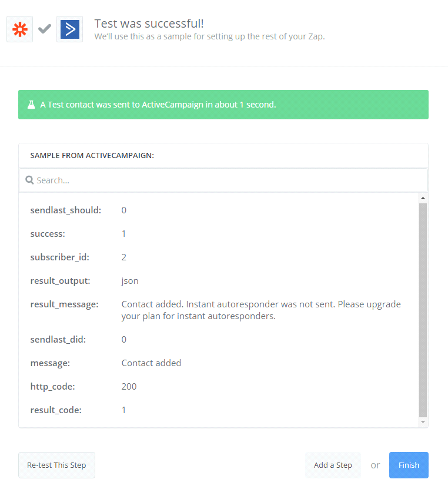448x486 pixels.
Task: Click the scrollbar down arrow
Action: coord(423,421)
